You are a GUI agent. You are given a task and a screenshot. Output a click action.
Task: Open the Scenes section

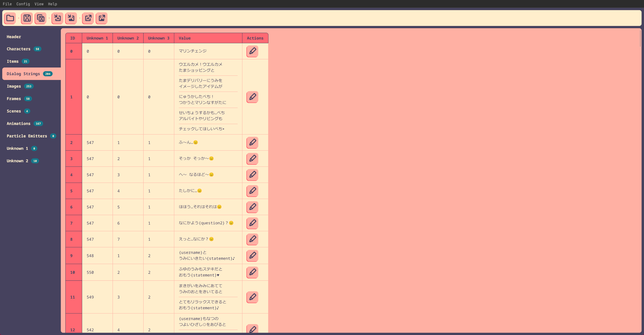coord(32,111)
